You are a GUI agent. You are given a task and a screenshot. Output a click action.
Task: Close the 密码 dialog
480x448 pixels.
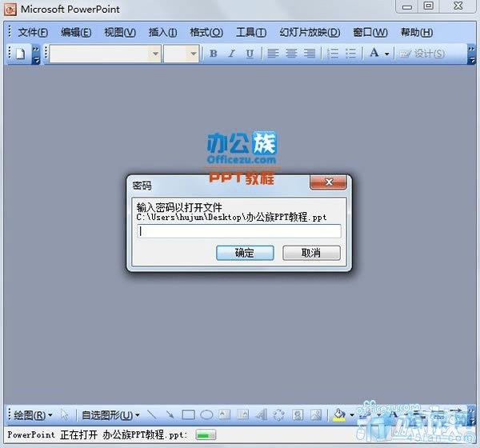pyautogui.click(x=329, y=182)
